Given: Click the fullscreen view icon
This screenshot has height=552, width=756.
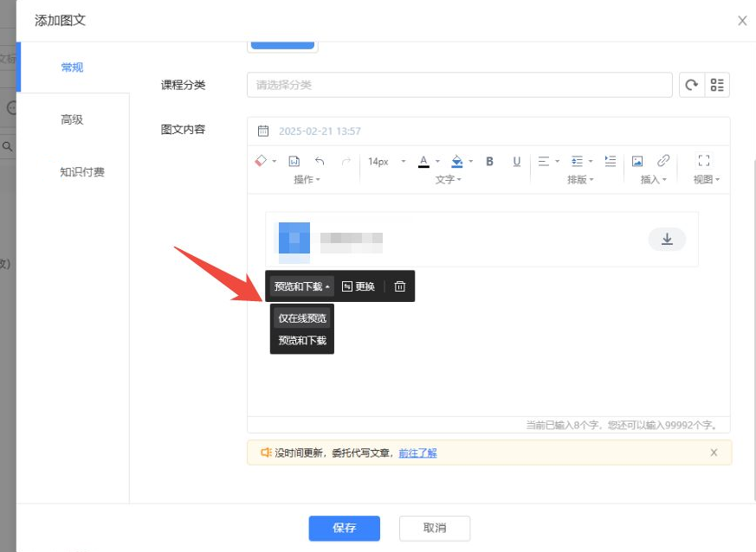Looking at the screenshot, I should point(704,160).
